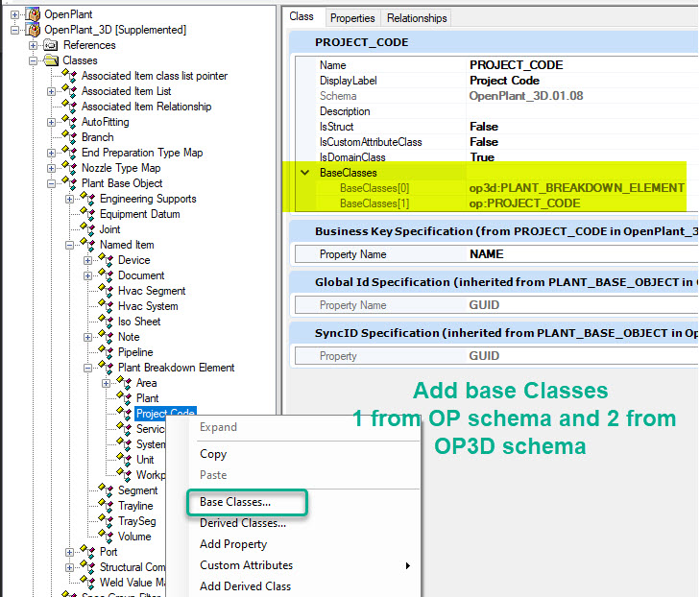Click the IsDomainClass True value
The width and height of the screenshot is (700, 597).
pyautogui.click(x=482, y=157)
